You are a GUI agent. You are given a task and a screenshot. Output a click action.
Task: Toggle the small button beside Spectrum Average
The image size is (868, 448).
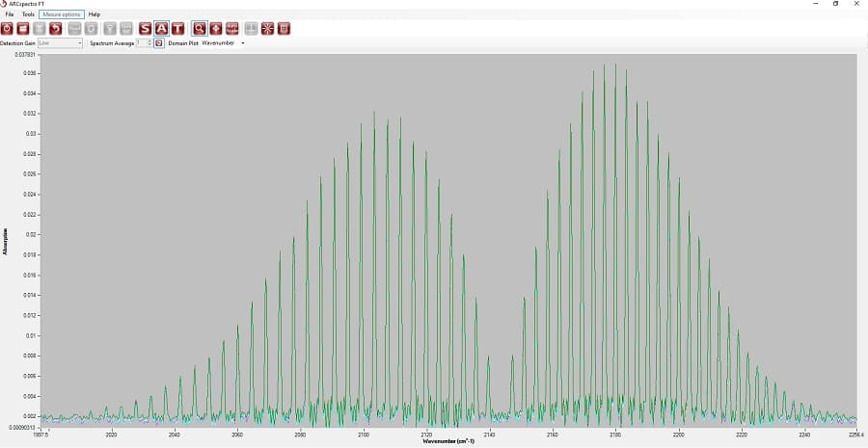click(159, 43)
